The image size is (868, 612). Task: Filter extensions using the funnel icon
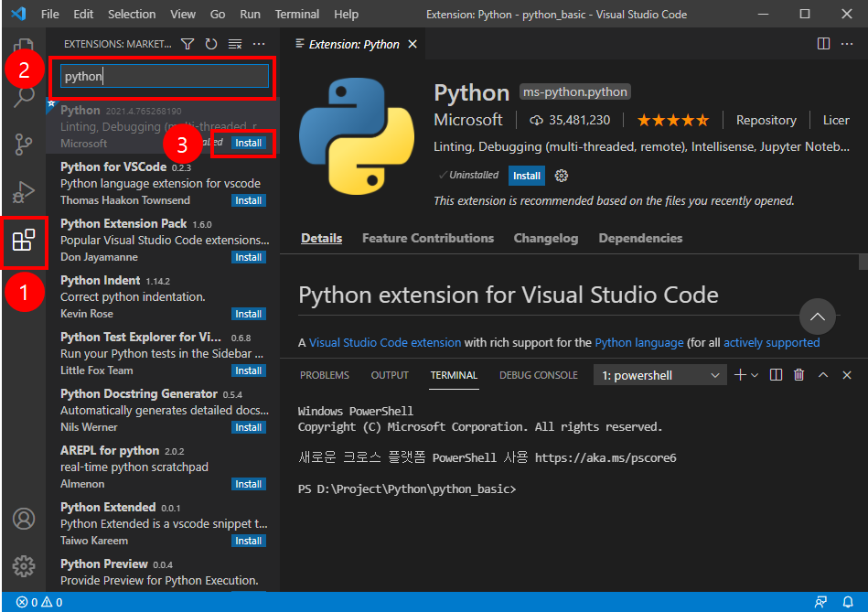point(188,44)
